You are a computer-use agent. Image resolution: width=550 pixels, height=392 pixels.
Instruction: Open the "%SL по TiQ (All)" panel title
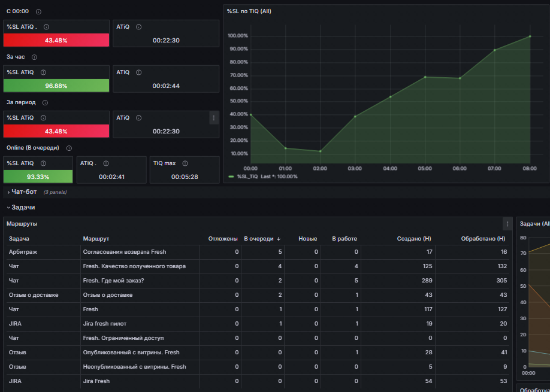[249, 11]
